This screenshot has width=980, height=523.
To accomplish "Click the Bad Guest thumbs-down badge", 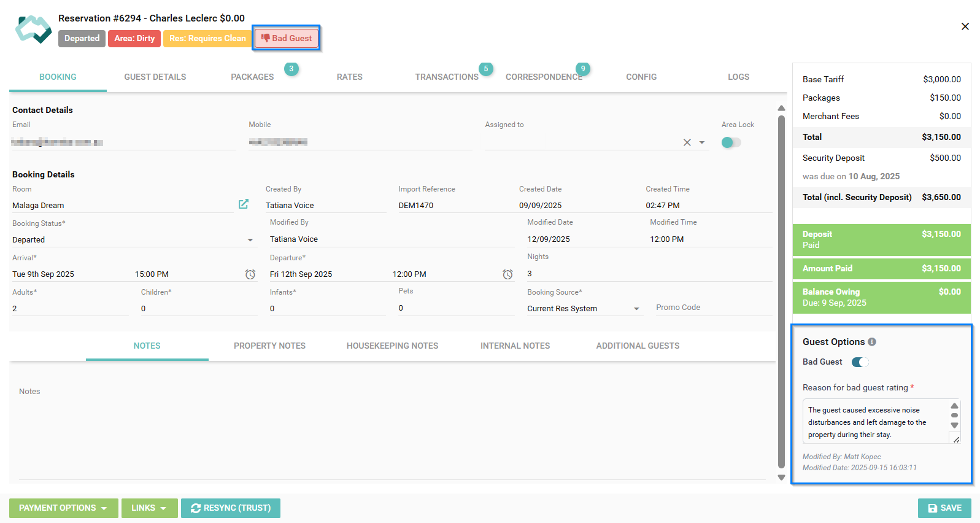I will 287,38.
